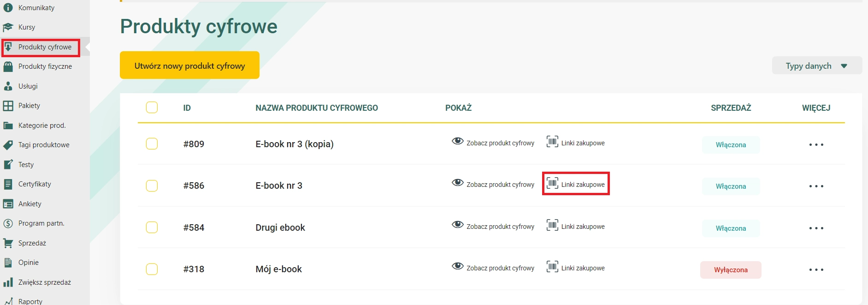
Task: Click the Produkty fizyczne bag icon
Action: click(8, 66)
